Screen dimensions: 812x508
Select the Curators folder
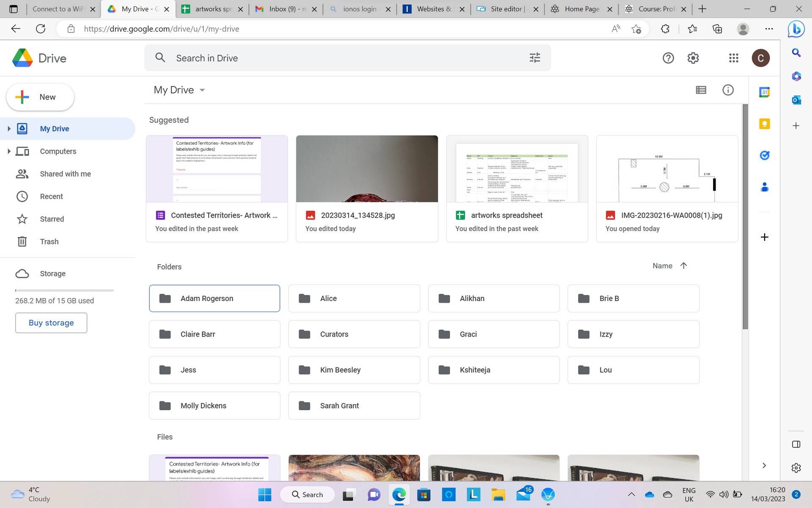click(x=354, y=334)
